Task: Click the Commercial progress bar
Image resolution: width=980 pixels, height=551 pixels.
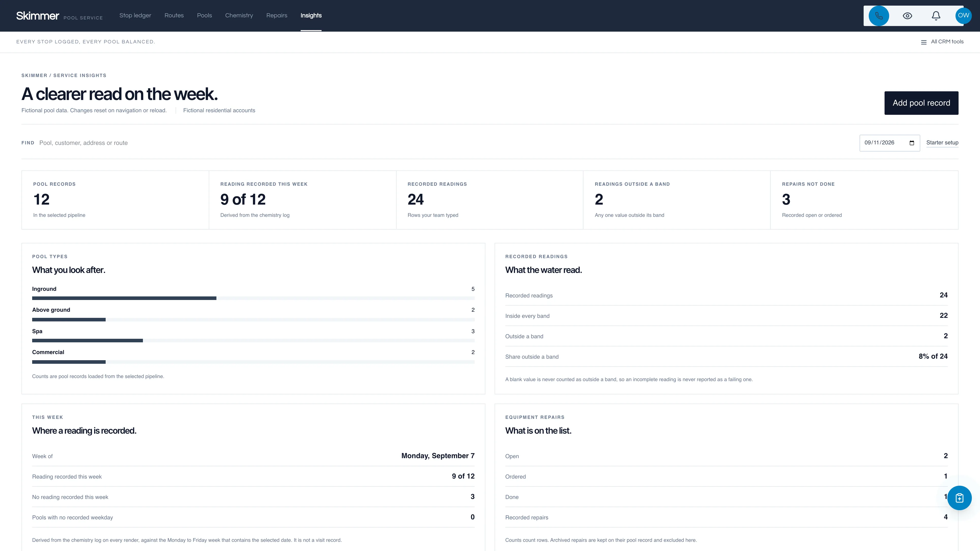Action: [x=253, y=362]
